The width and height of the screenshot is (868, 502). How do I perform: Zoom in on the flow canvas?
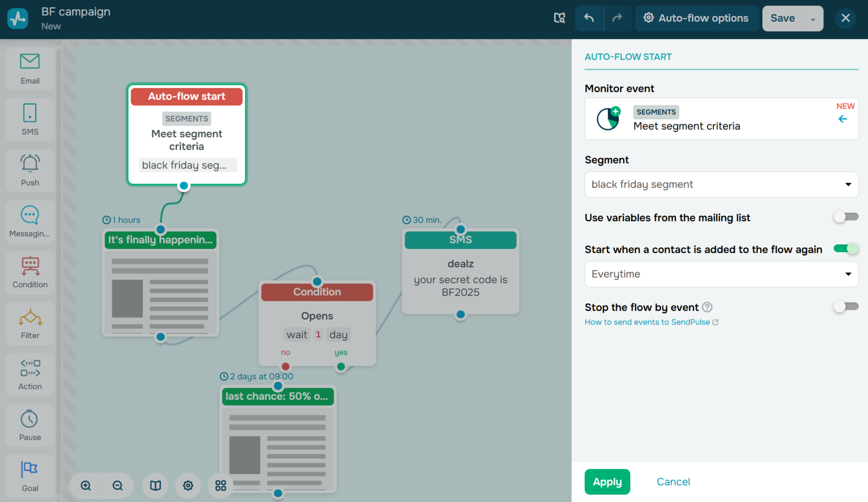pos(86,486)
